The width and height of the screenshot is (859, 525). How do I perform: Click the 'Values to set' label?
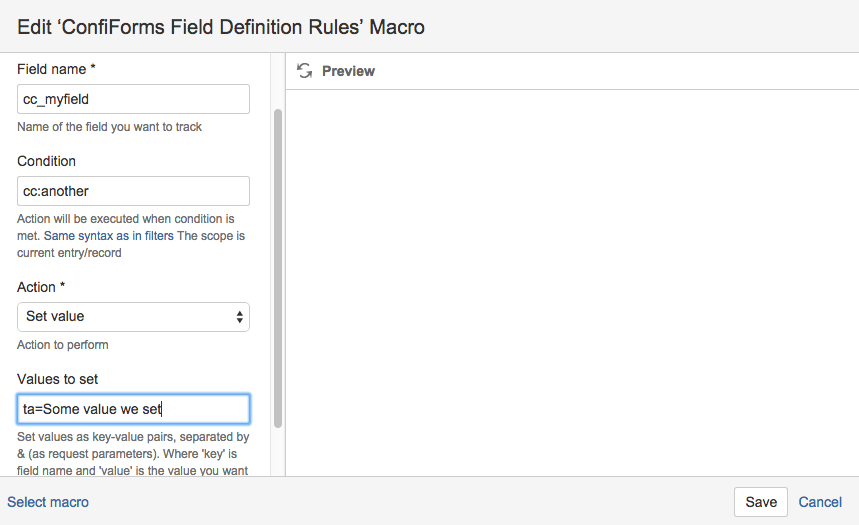(x=58, y=379)
